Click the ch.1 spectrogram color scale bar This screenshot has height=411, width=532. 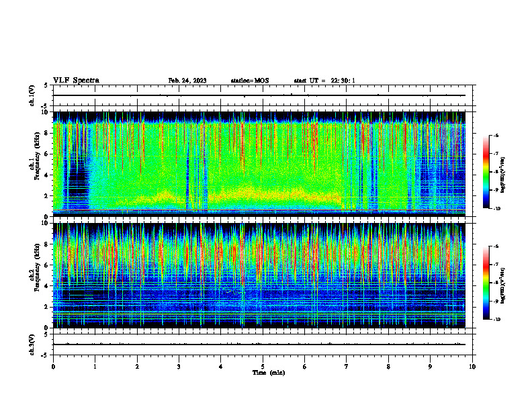click(x=486, y=172)
